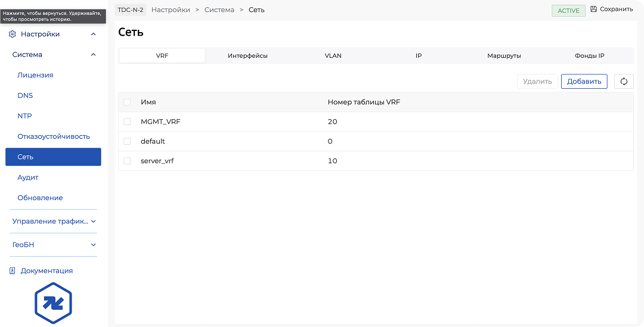Image resolution: width=644 pixels, height=327 pixels.
Task: Open the Маршруты tab
Action: pos(504,56)
